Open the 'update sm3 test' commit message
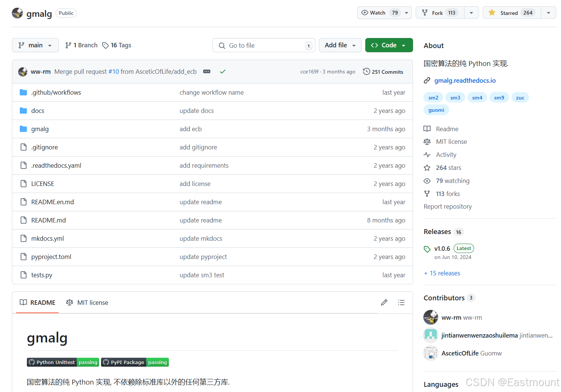The height and width of the screenshot is (392, 561). coord(202,275)
